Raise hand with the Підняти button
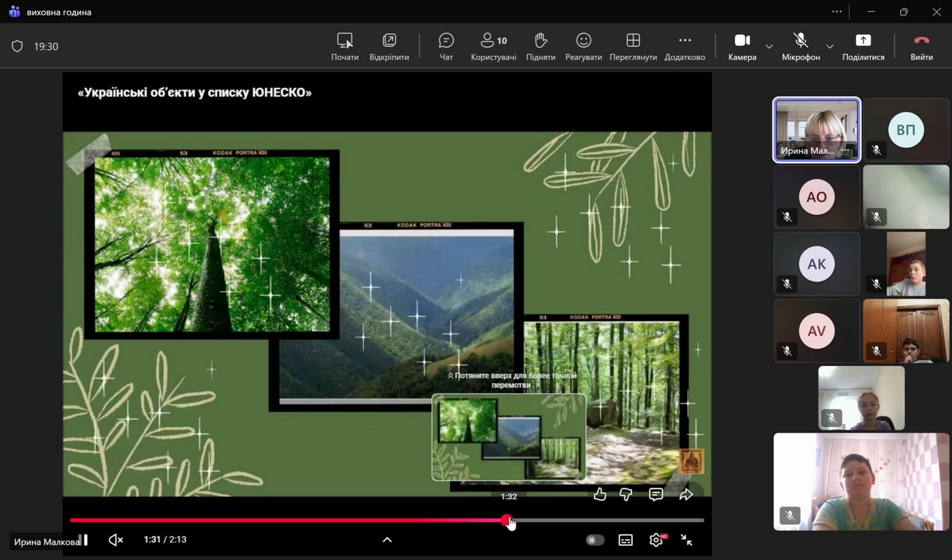Screen dimensions: 952x560 (540, 46)
